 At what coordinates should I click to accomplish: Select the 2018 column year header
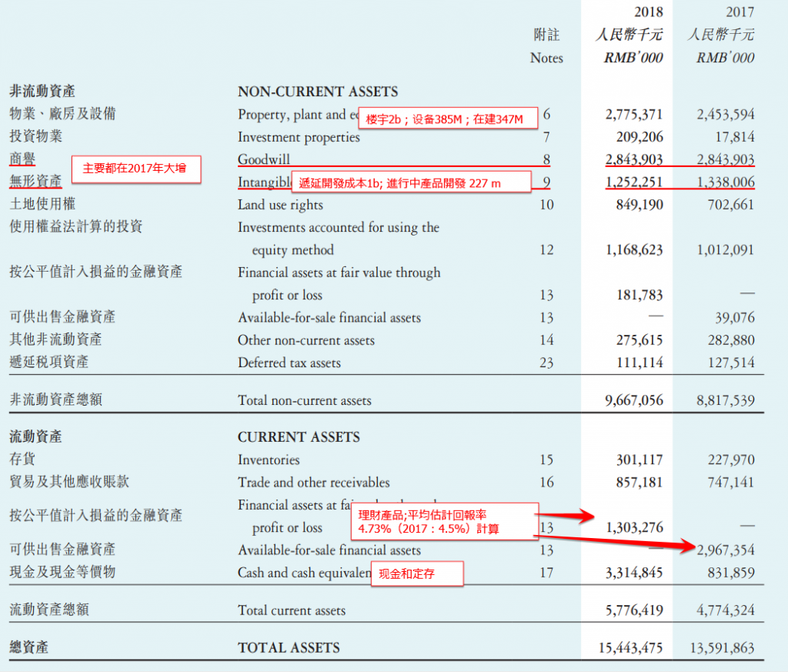(x=648, y=12)
